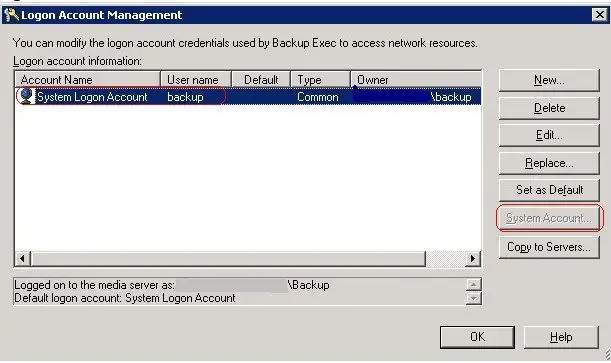The height and width of the screenshot is (363, 611).
Task: Click the Owner column header
Action: click(416, 79)
